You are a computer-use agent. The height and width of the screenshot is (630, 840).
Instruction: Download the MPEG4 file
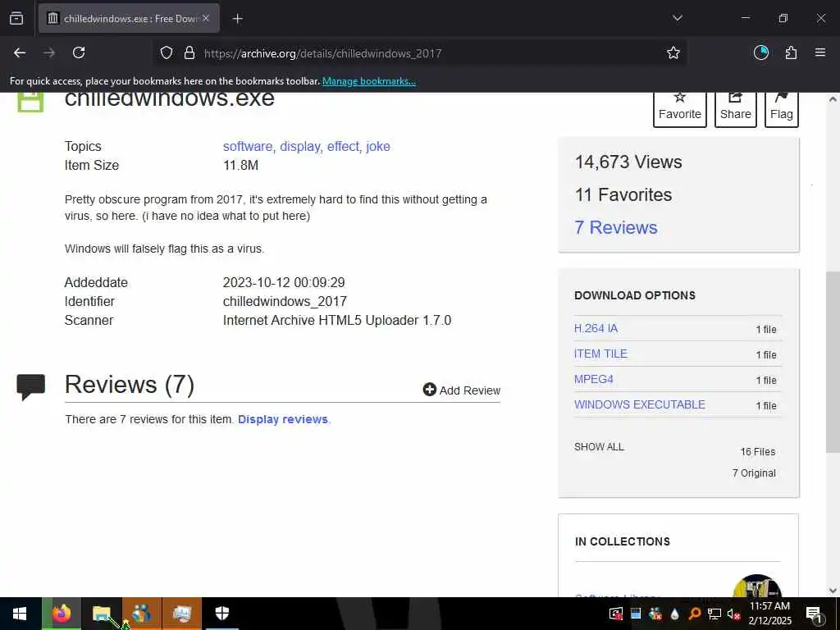pos(594,379)
